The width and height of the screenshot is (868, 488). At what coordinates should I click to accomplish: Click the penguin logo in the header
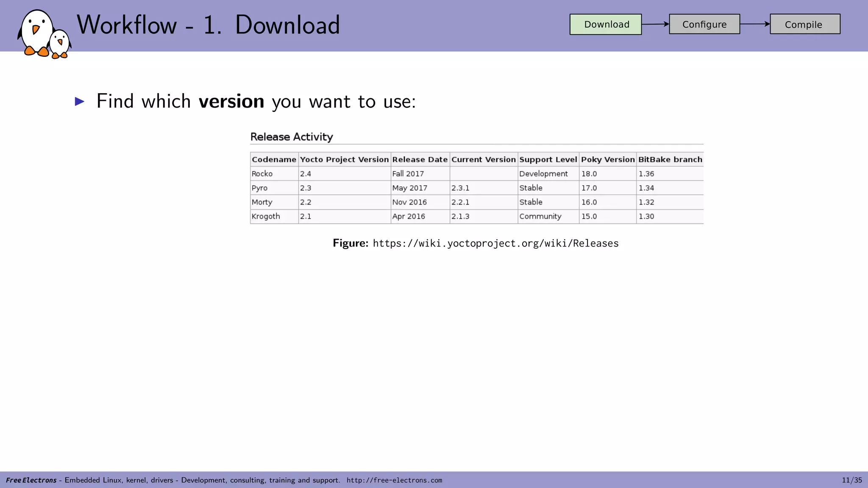click(44, 34)
